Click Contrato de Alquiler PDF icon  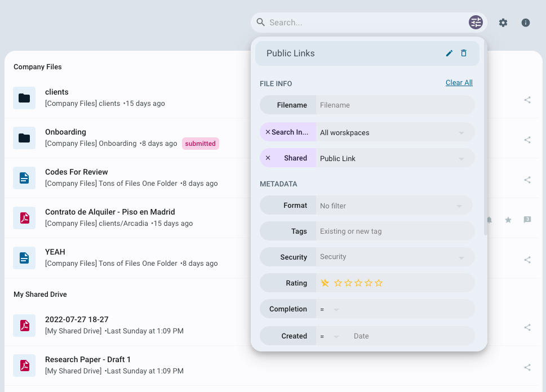(24, 218)
